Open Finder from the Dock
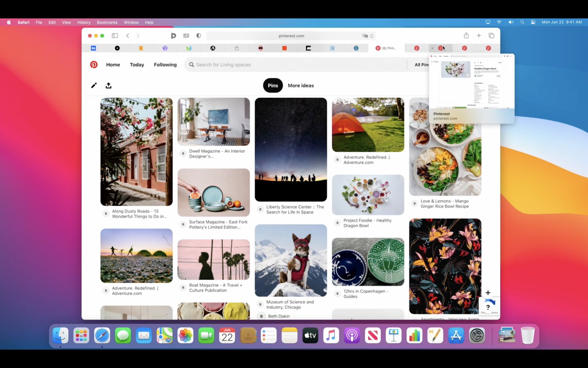588x368 pixels. 60,335
